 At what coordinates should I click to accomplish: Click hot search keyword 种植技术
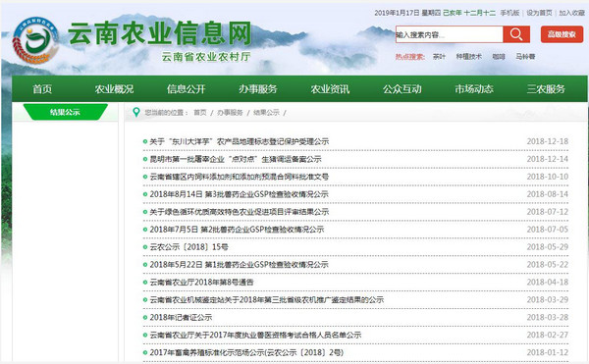point(469,57)
